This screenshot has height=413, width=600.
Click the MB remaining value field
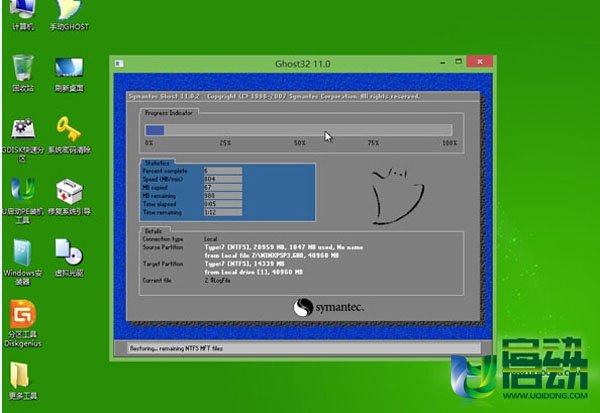tap(223, 196)
